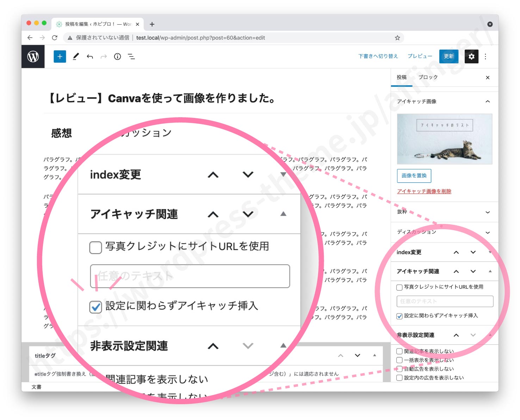This screenshot has height=420, width=520.
Task: Open the block list view
Action: (131, 56)
